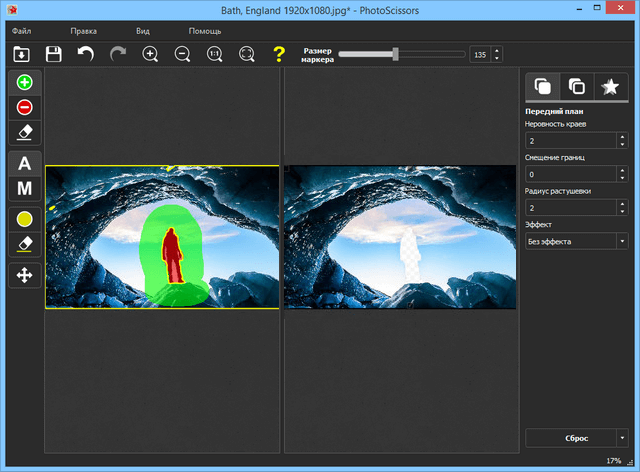Open the Файл menu
Screen dimensions: 640x472
pos(22,31)
